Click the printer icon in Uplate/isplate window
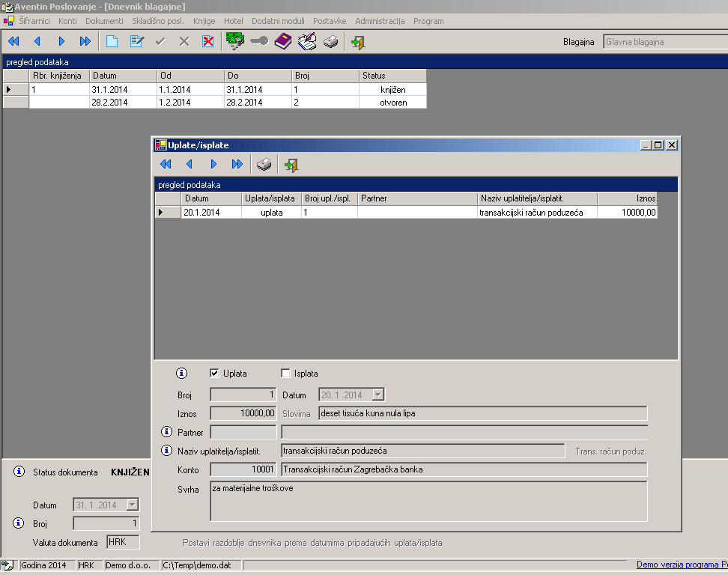The width and height of the screenshot is (728, 575). coord(264,165)
